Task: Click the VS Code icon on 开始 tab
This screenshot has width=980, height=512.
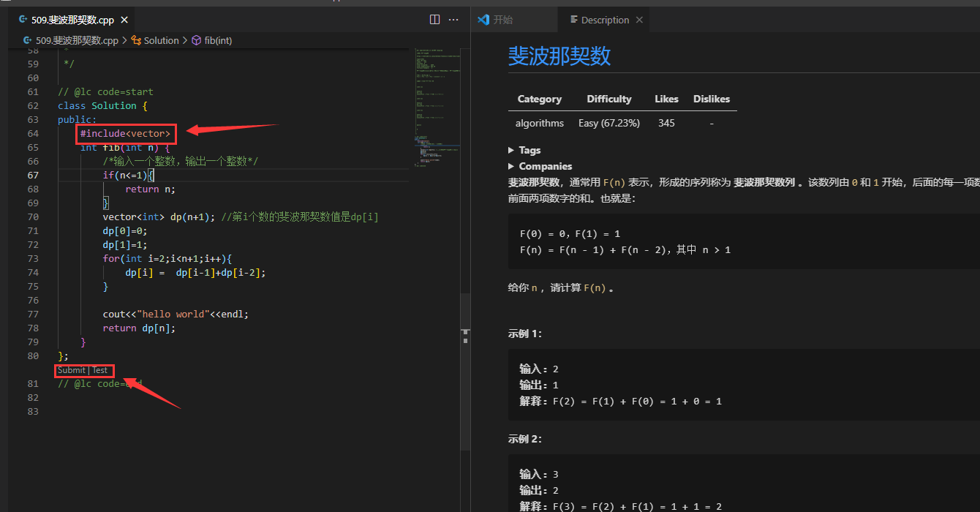Action: click(x=483, y=20)
